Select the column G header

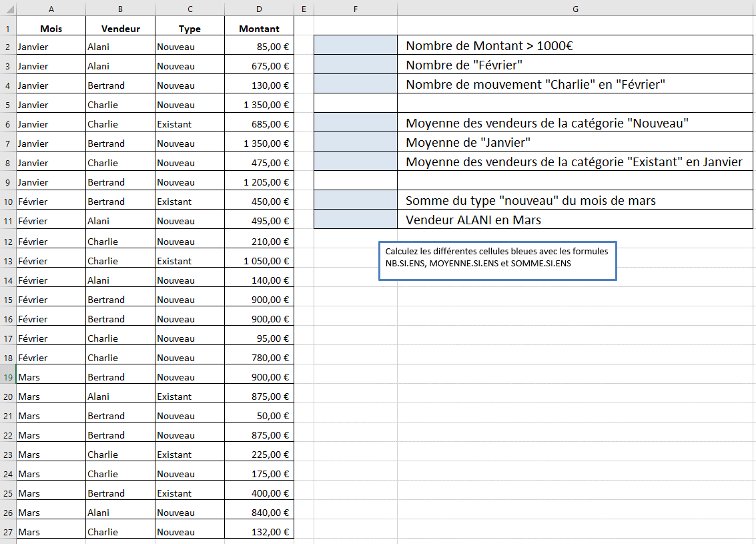[x=575, y=9]
